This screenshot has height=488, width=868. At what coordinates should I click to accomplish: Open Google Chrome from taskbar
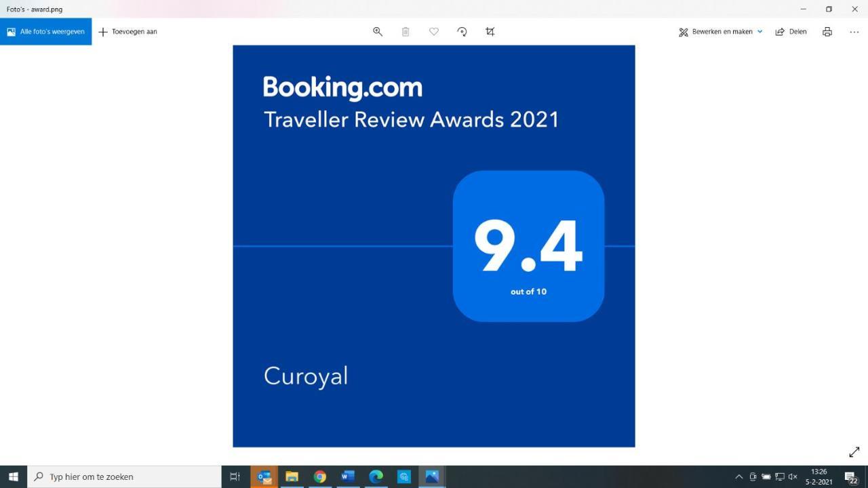pyautogui.click(x=320, y=476)
